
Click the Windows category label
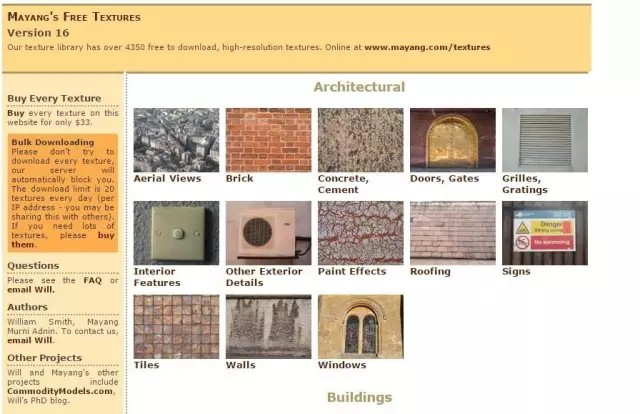point(342,365)
